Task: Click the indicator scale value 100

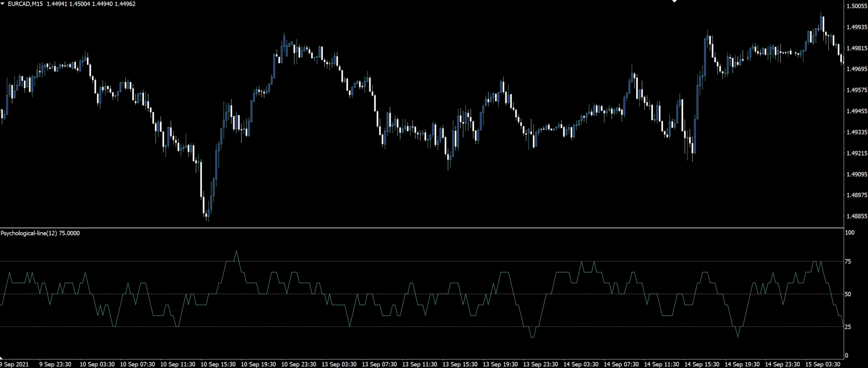Action: point(849,233)
